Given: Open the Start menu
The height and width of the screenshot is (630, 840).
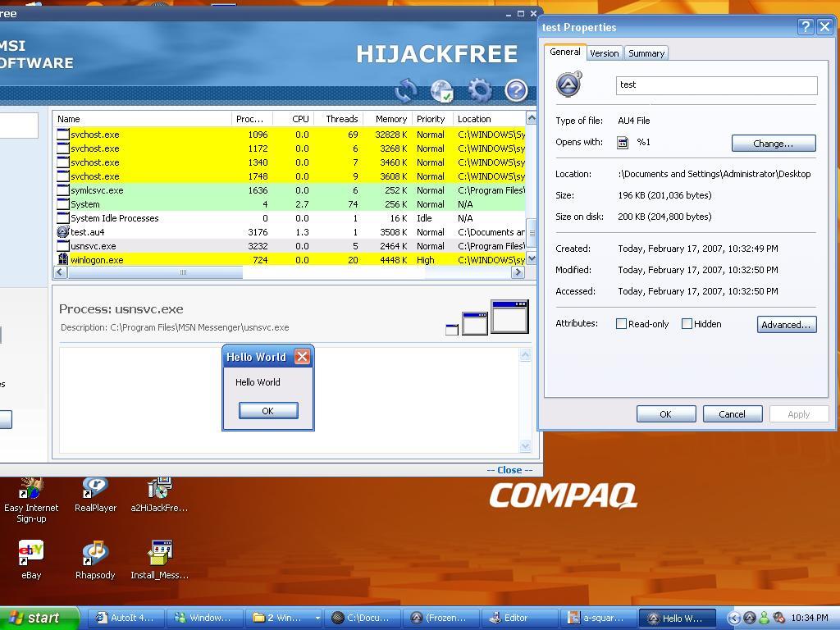Looking at the screenshot, I should tap(39, 618).
